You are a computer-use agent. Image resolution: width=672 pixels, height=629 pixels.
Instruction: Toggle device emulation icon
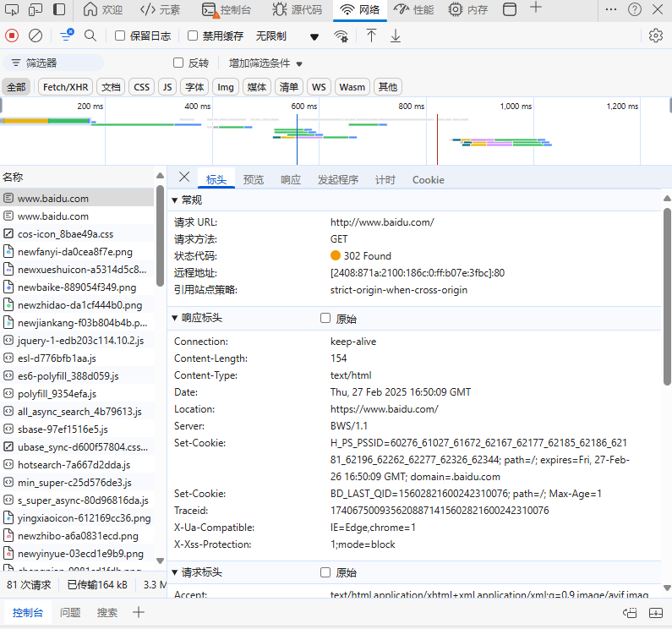click(x=36, y=9)
